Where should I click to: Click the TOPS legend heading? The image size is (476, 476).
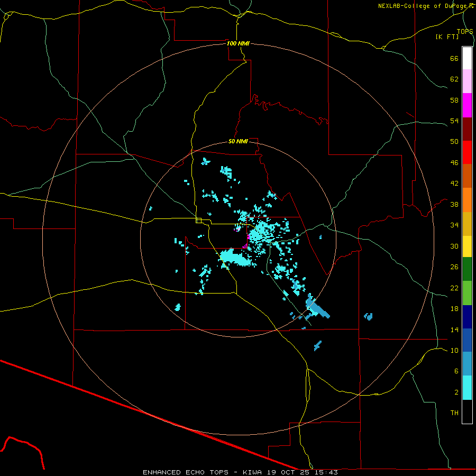coord(465,31)
